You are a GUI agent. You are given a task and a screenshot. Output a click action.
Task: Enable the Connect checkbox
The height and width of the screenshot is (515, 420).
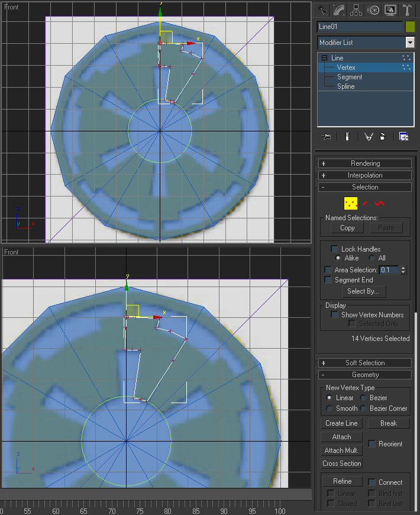click(x=371, y=482)
